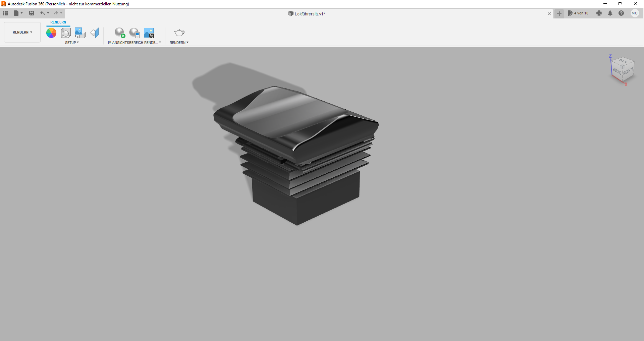Click the teapot Render icon

pos(179,33)
